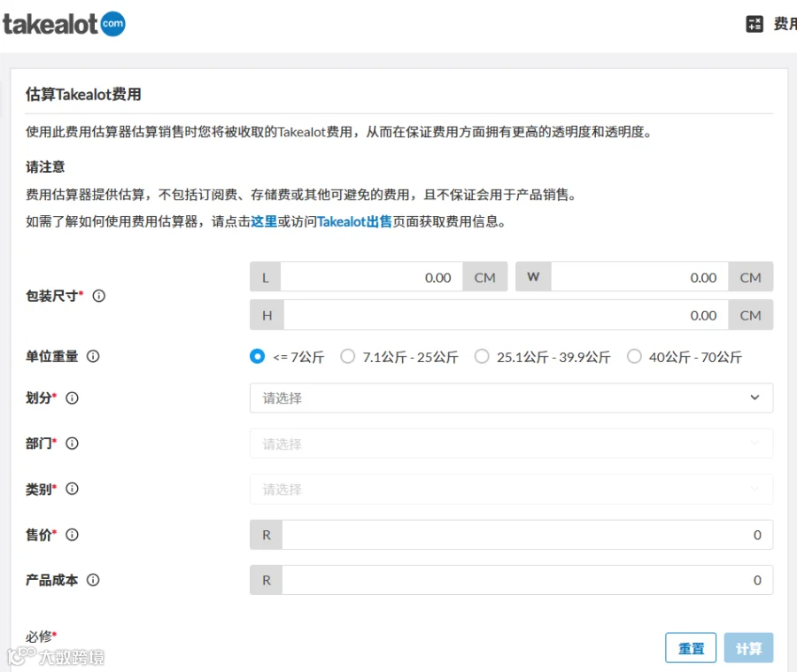Focus the 产品成本 cost input field
This screenshot has width=797, height=672.
pos(528,580)
